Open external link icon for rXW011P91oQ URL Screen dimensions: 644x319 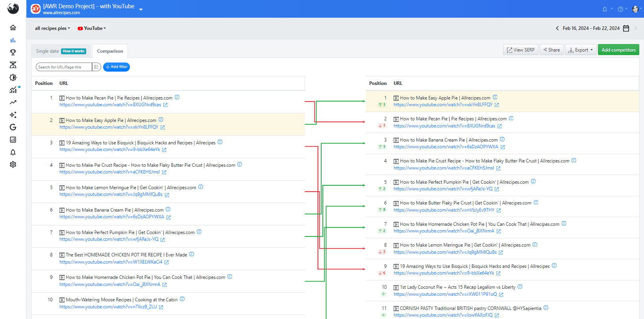[501, 295]
